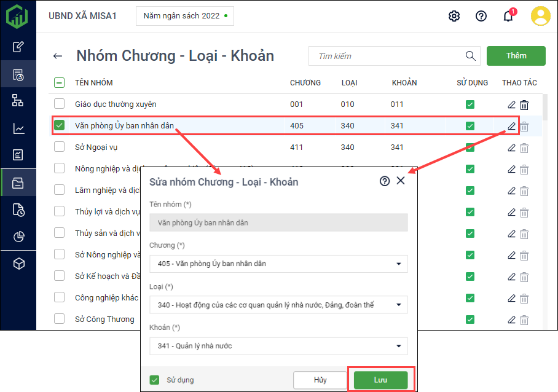Click the search magnifier icon
The width and height of the screenshot is (558, 392).
click(x=471, y=56)
